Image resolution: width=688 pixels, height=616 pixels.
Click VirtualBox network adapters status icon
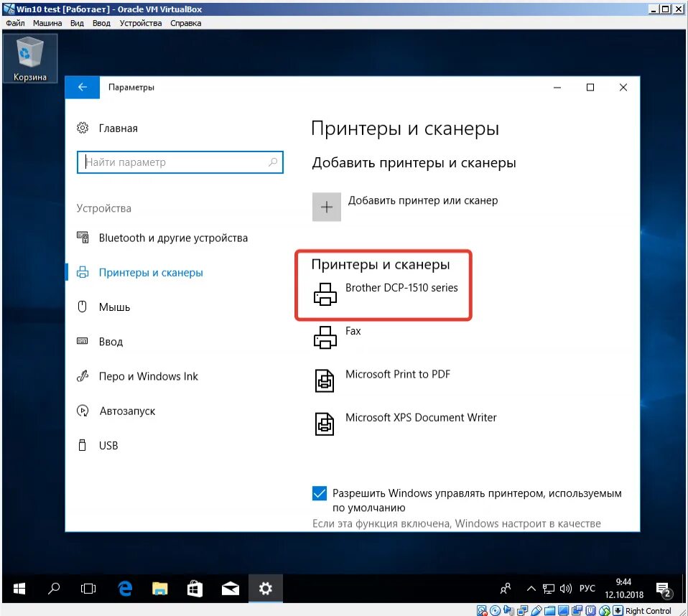click(523, 610)
